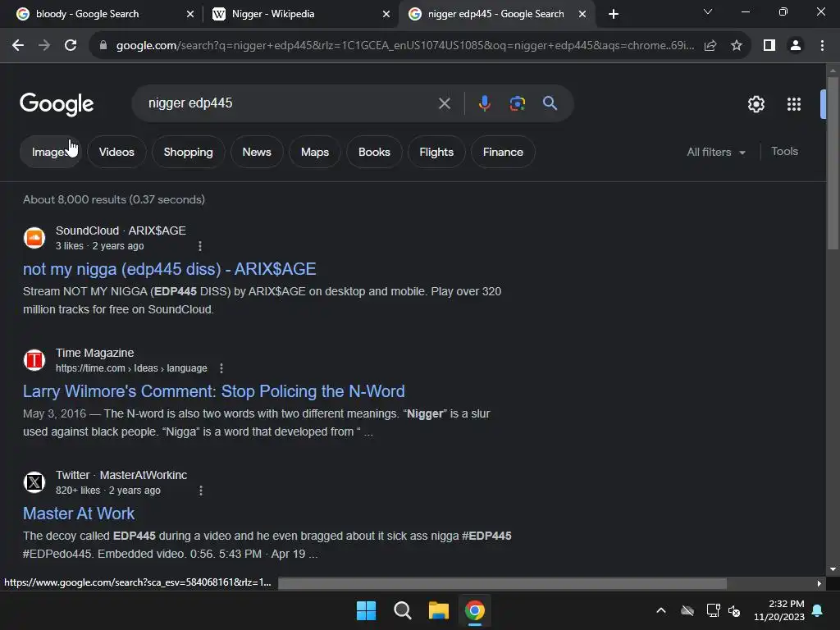Select the Flights filter

(x=436, y=152)
